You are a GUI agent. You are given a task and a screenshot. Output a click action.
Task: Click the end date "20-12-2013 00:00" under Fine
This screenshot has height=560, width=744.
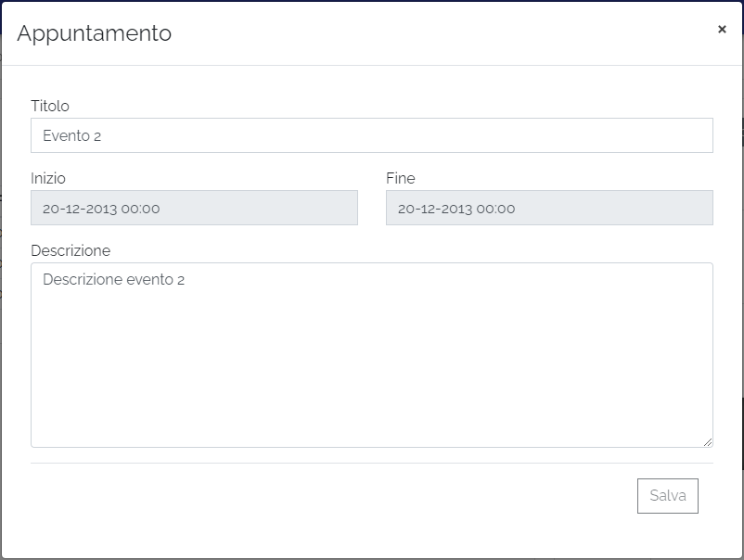pos(456,209)
